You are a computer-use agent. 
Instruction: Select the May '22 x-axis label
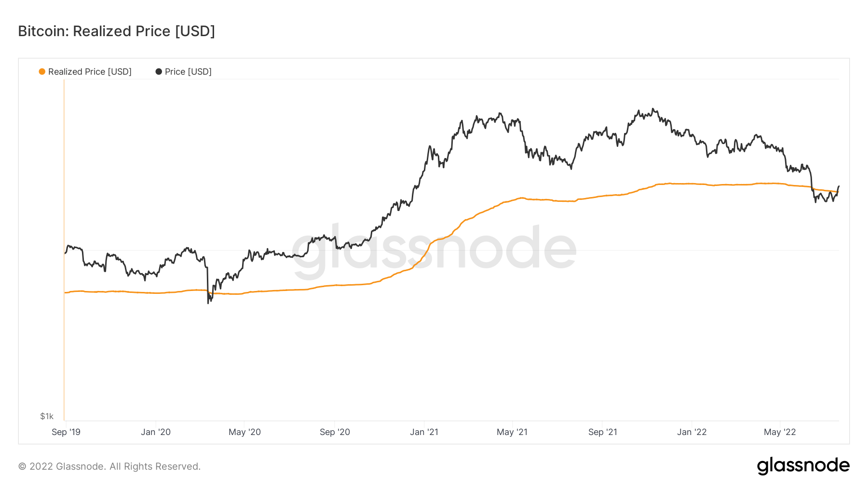coord(780,432)
